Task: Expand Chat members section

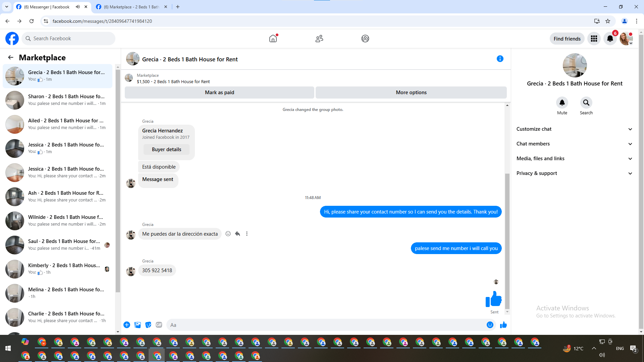Action: point(574,144)
